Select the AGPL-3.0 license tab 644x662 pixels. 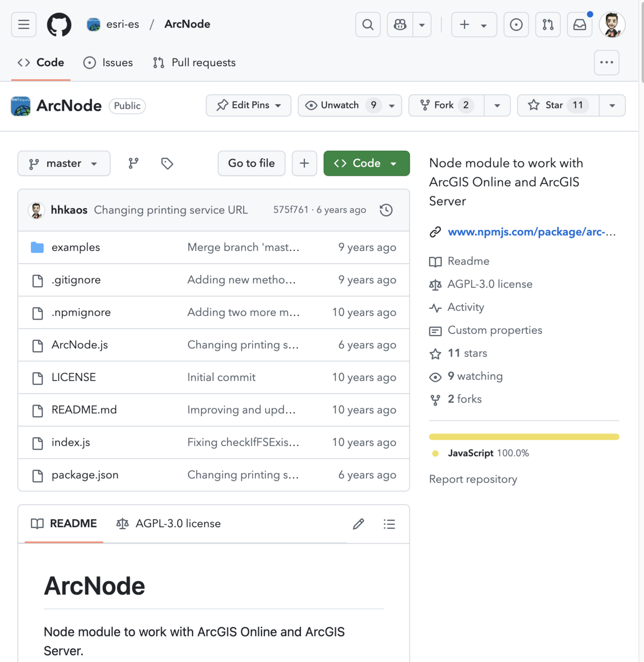pos(168,524)
